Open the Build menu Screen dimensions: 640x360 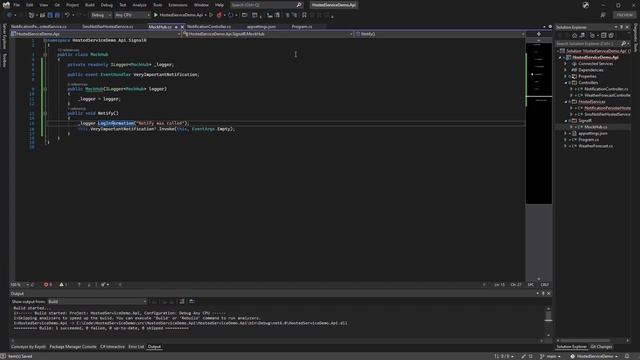click(89, 5)
